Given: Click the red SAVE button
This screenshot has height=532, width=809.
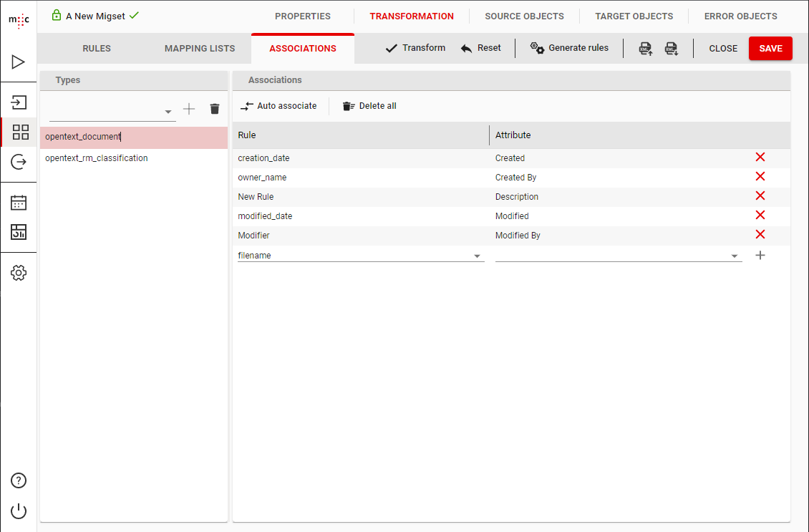Looking at the screenshot, I should pyautogui.click(x=770, y=49).
